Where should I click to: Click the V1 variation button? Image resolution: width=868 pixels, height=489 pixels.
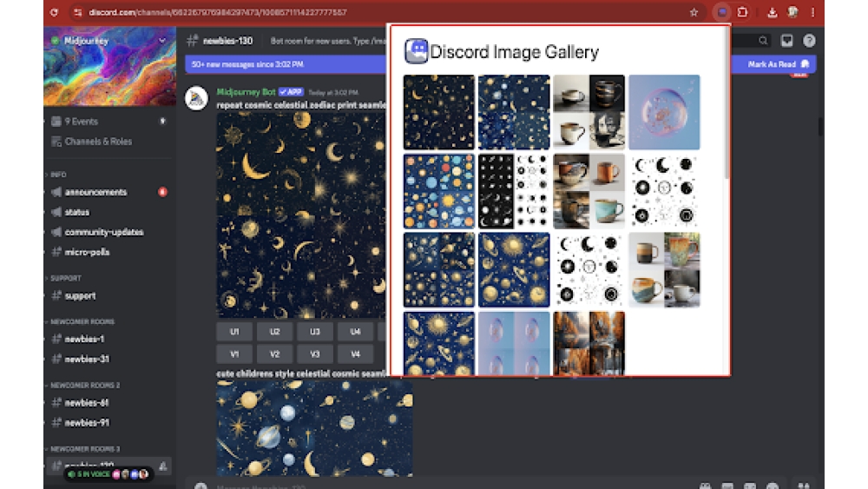tap(234, 354)
